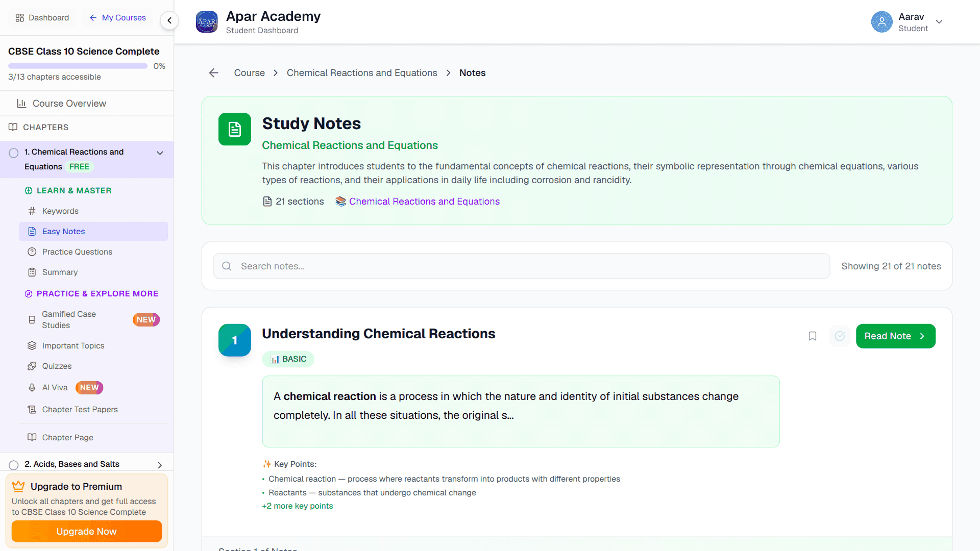Screen dimensions: 980x551
Task: Click Chemical Reactions and Equations breadcrumb
Action: click(x=362, y=73)
